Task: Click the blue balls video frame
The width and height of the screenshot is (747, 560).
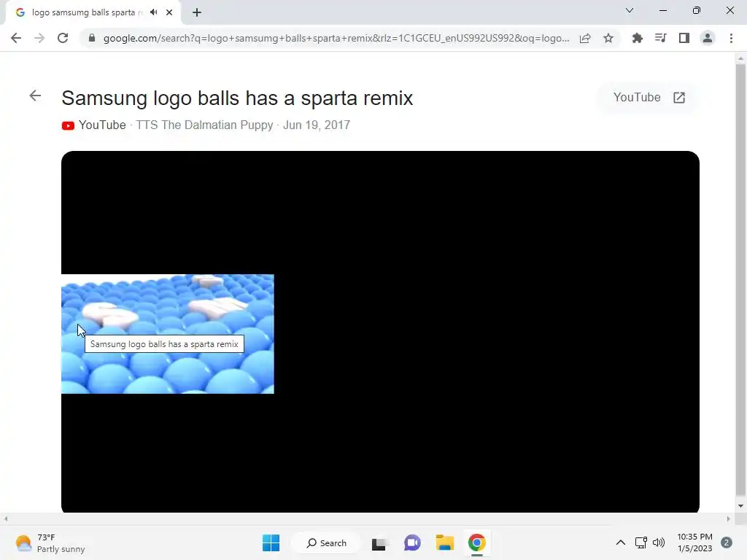Action: pos(168,334)
